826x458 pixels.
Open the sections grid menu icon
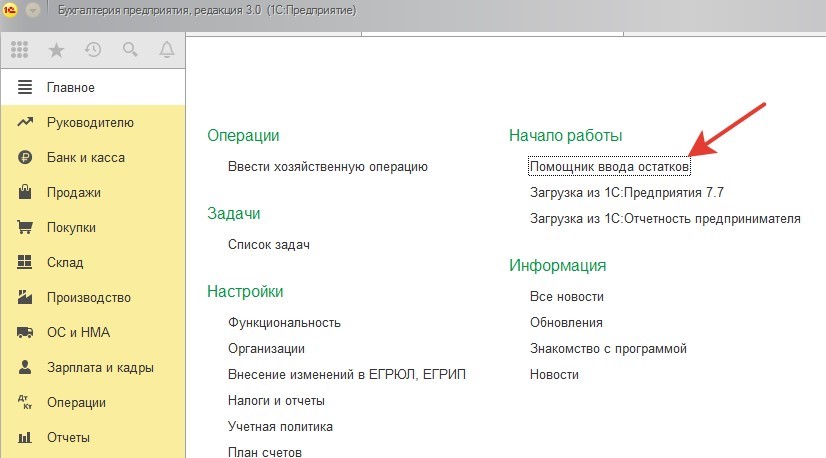(19, 50)
